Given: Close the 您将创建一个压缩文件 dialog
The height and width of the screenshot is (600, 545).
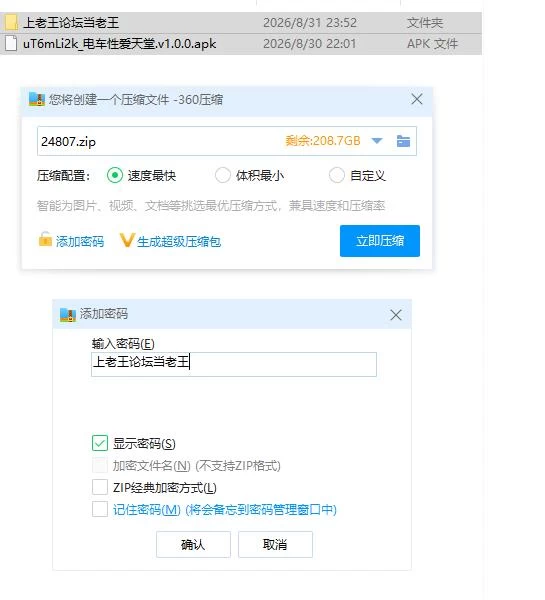Looking at the screenshot, I should pyautogui.click(x=417, y=99).
